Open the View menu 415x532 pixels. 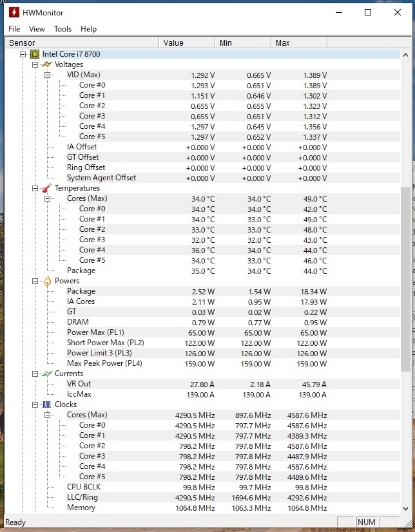[x=37, y=29]
